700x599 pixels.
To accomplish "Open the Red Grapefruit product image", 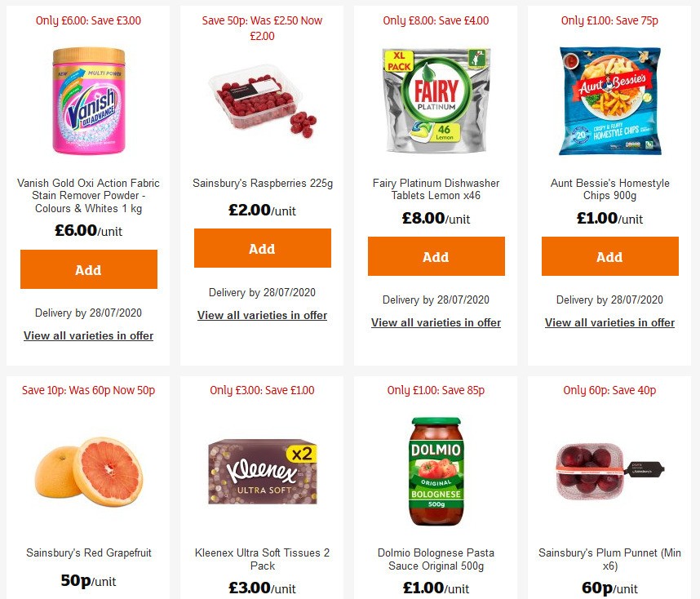I will pos(88,473).
